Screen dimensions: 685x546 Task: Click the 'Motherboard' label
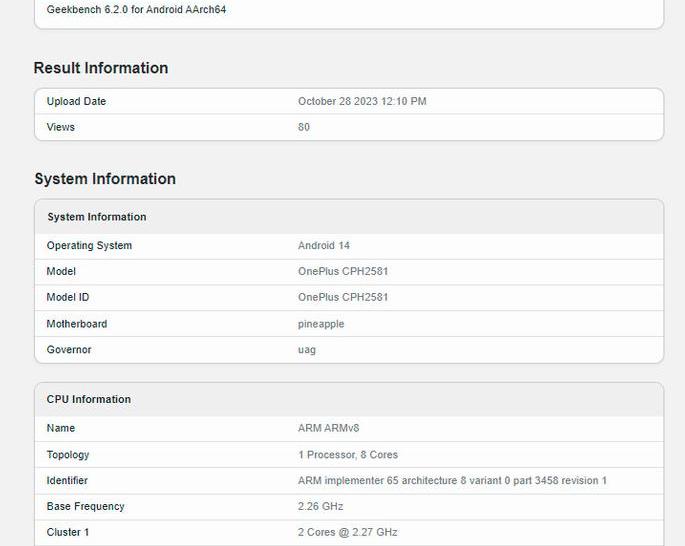click(77, 324)
